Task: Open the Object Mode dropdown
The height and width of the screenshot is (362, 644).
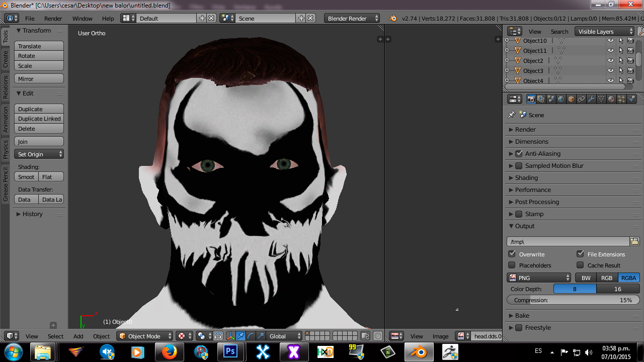Action: tap(144, 336)
